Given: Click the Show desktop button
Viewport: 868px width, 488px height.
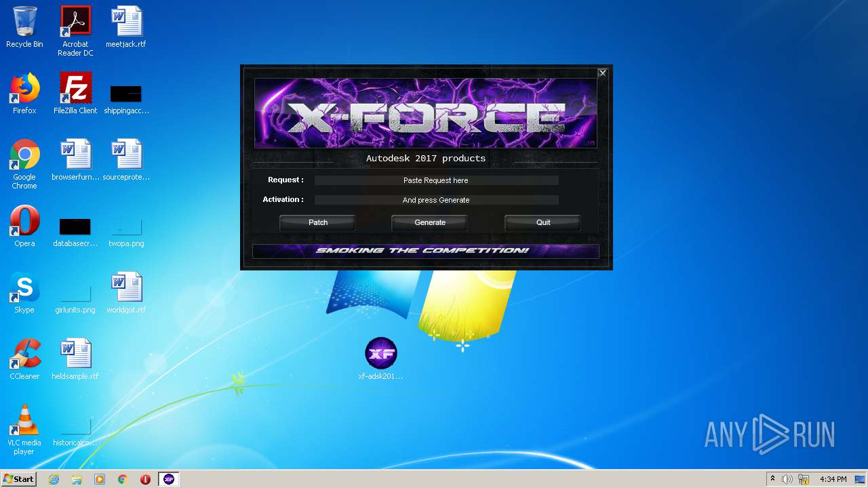Looking at the screenshot, I should click(x=861, y=479).
